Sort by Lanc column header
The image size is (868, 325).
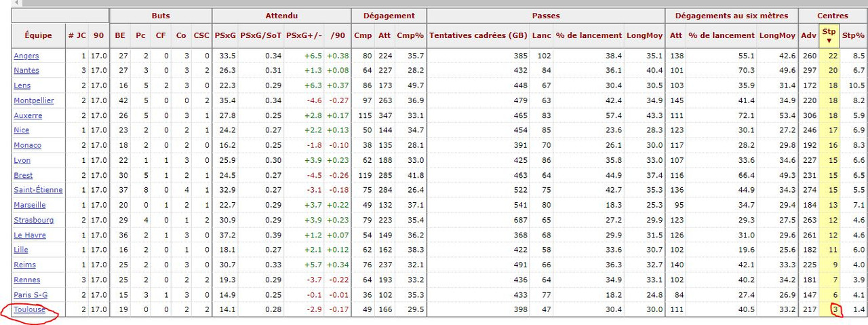coord(542,35)
